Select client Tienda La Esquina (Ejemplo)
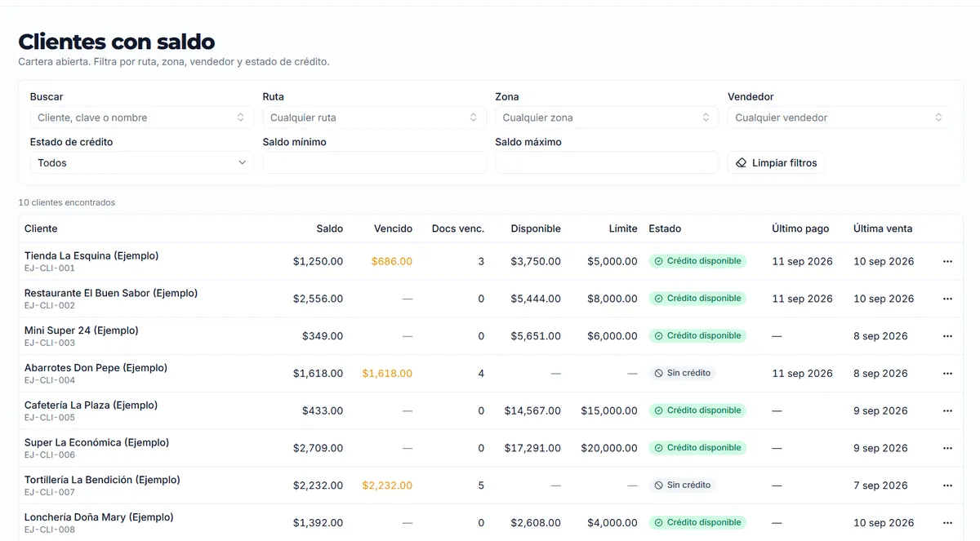 point(91,256)
